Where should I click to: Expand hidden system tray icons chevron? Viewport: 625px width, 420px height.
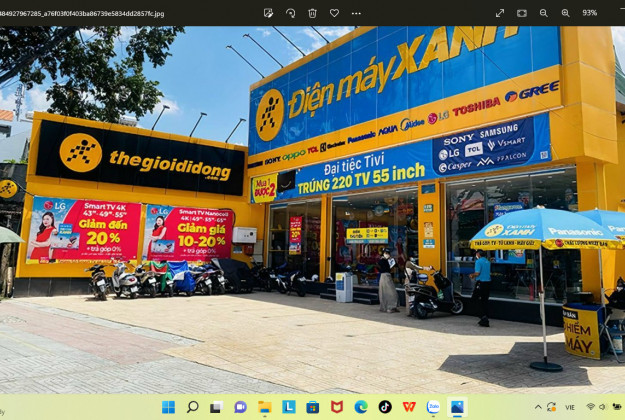[x=538, y=407]
